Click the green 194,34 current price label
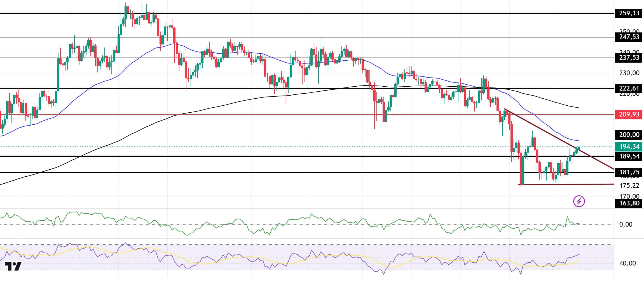The image size is (644, 282). [628, 147]
